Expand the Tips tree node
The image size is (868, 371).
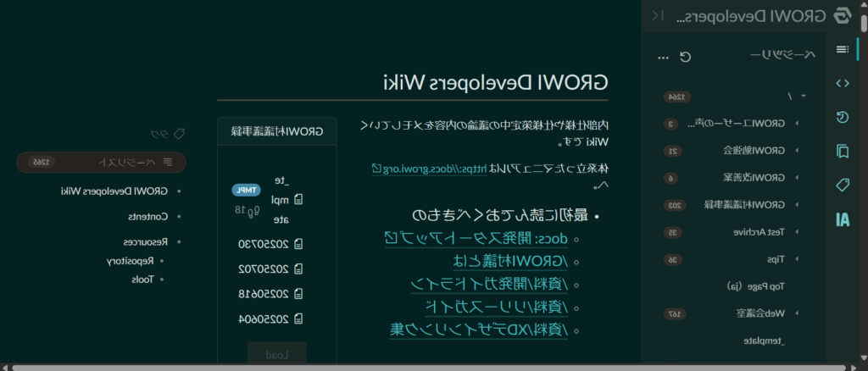[797, 259]
